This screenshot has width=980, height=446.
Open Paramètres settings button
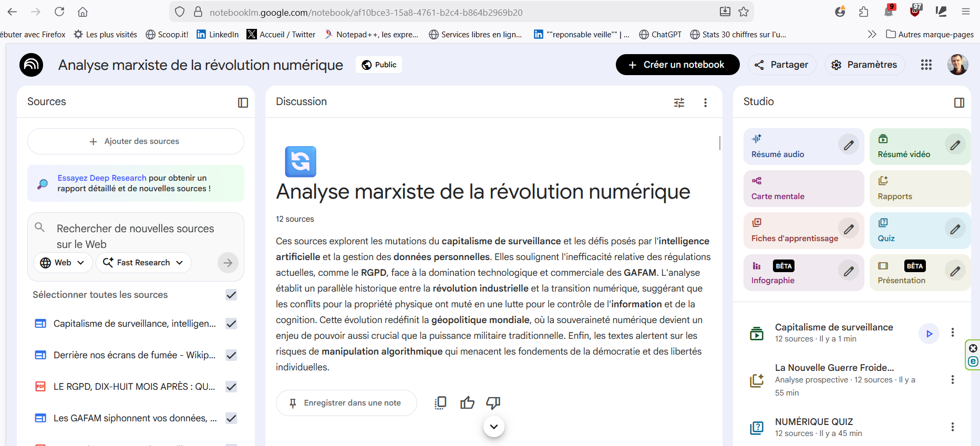[x=864, y=65]
